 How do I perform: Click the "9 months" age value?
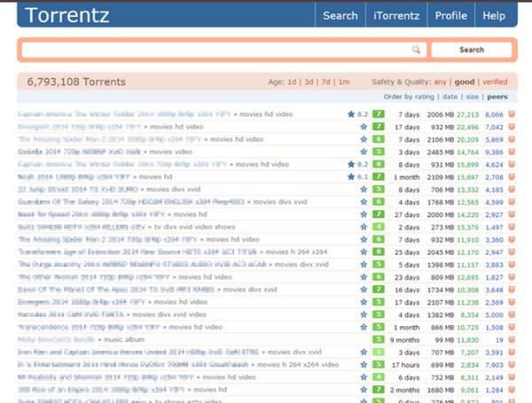[x=405, y=340]
